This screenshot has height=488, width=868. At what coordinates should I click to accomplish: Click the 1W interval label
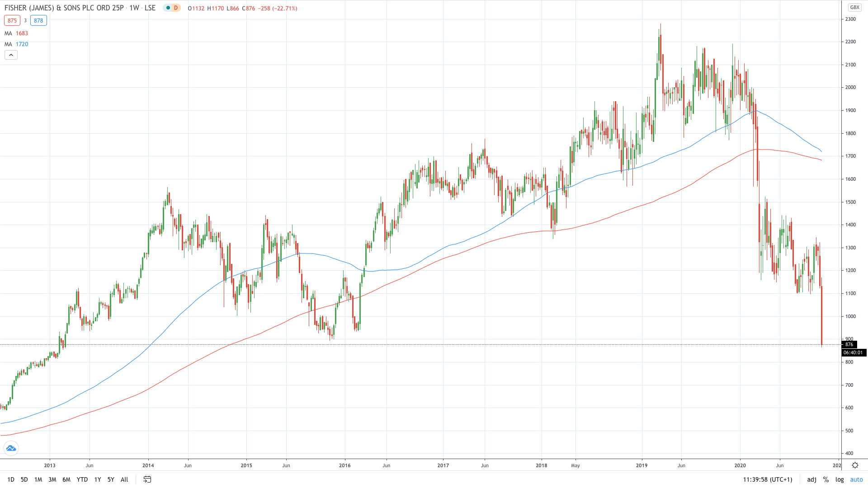tap(134, 8)
